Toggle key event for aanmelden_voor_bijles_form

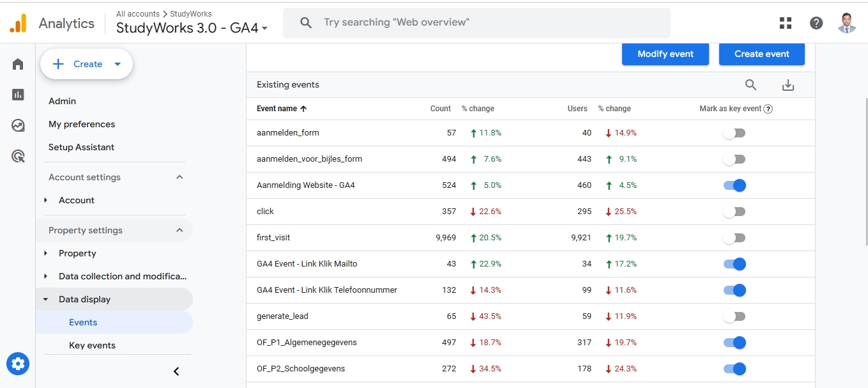click(734, 159)
